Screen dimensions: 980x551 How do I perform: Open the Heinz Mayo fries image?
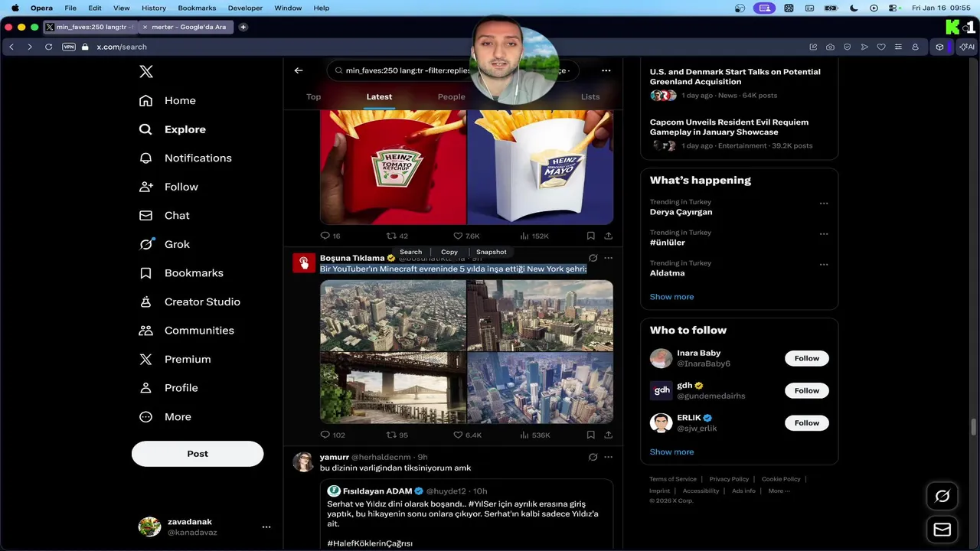541,167
